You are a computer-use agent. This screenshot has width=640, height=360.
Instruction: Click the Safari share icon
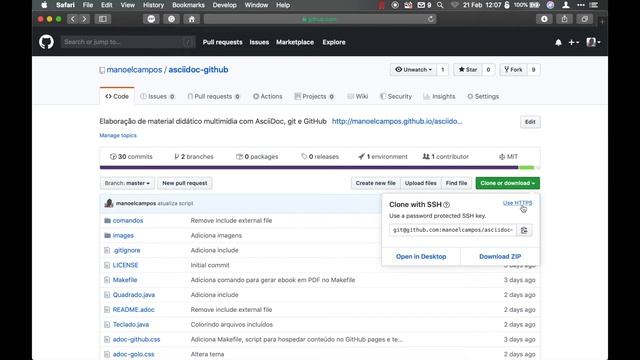(564, 19)
